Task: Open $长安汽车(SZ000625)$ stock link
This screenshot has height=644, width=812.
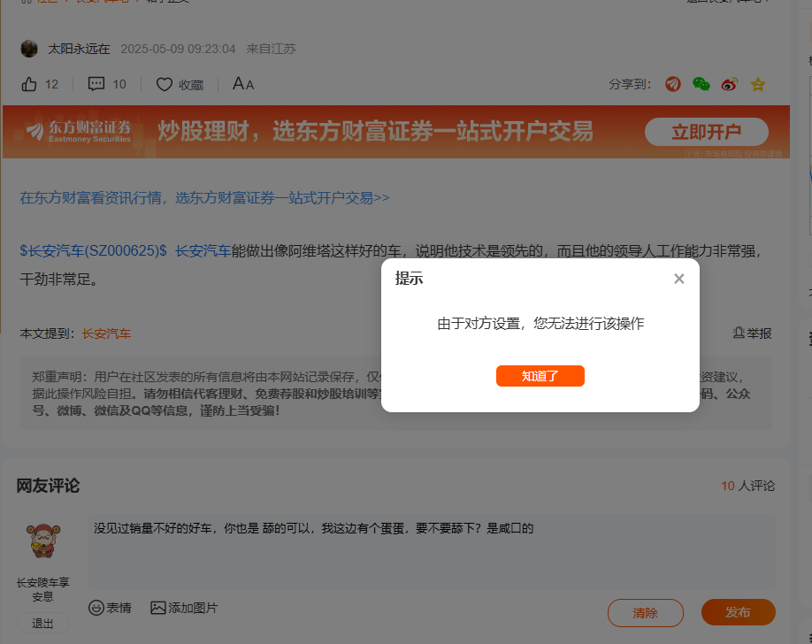Action: tap(93, 251)
